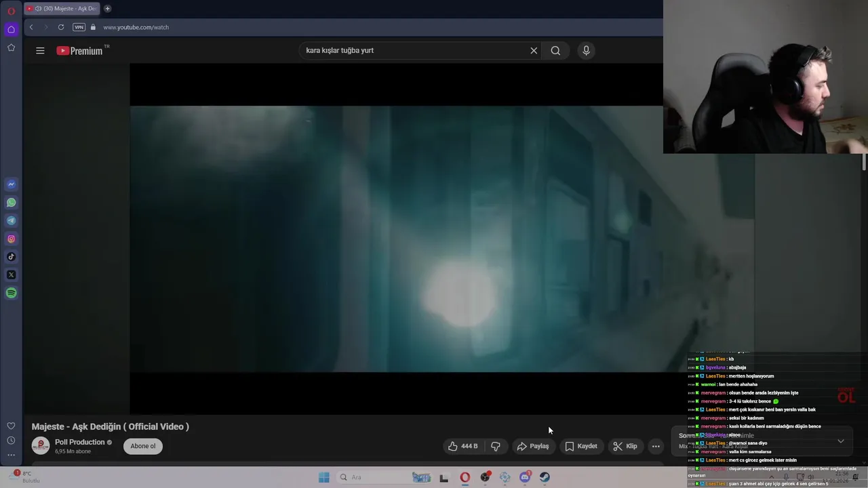The height and width of the screenshot is (488, 868).
Task: Click the page vertical scrollbar
Action: click(864, 162)
